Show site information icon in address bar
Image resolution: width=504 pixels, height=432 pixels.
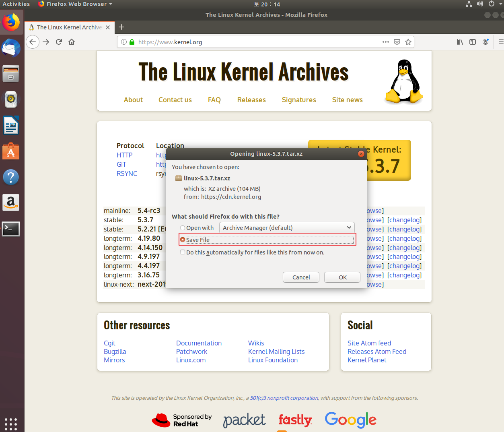point(124,42)
